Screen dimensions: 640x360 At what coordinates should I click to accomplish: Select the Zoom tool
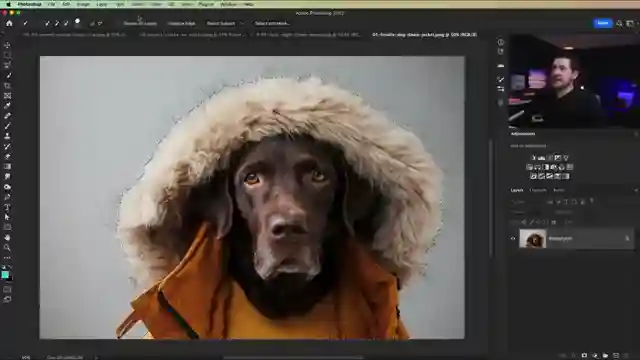tap(7, 248)
